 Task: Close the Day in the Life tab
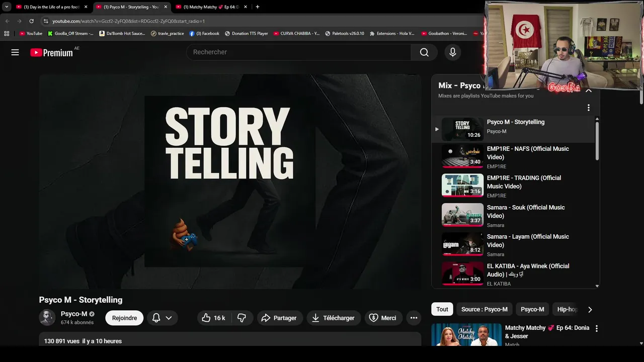click(86, 7)
